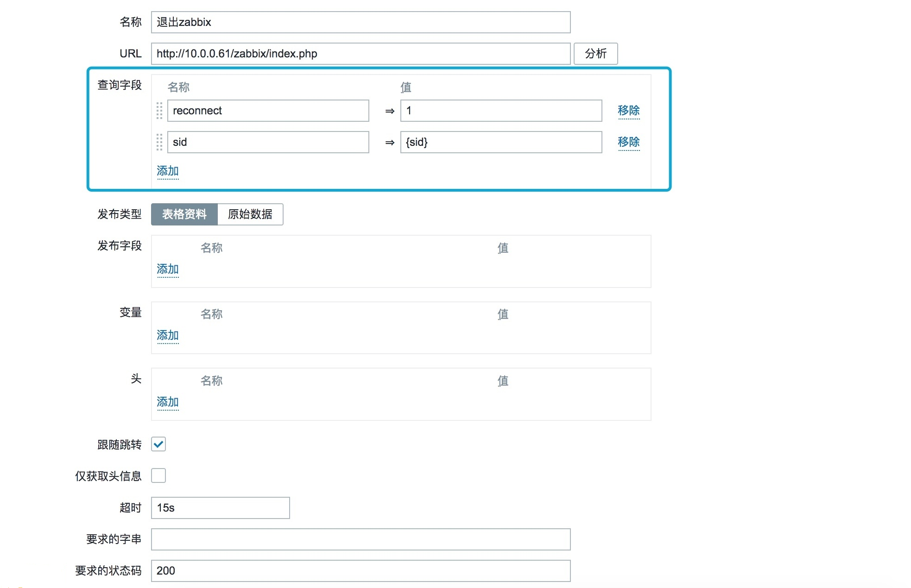Enable the 仅获取头信息 checkbox
The height and width of the screenshot is (588, 911).
pos(158,475)
